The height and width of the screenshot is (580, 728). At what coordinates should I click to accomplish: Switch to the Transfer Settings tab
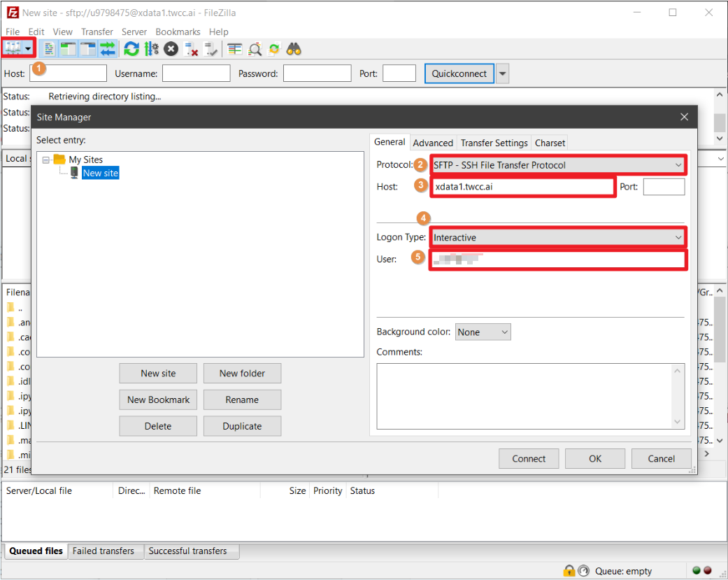[494, 143]
